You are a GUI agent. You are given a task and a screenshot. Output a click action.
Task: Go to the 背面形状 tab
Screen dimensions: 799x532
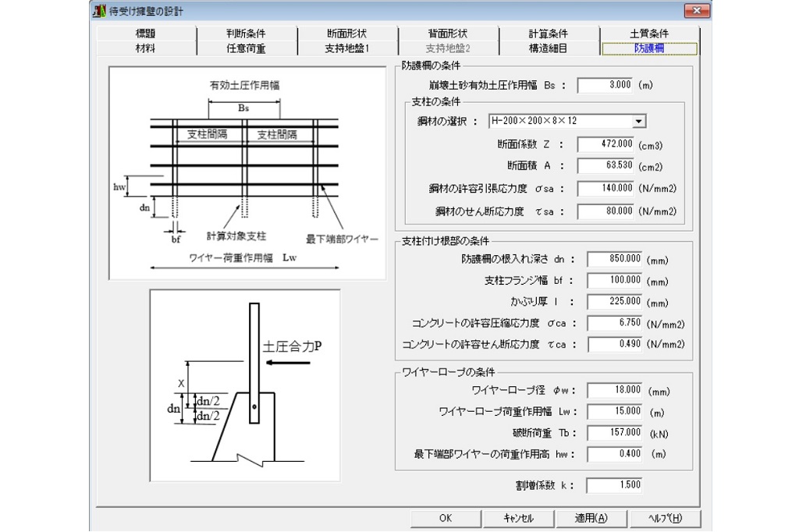click(447, 34)
